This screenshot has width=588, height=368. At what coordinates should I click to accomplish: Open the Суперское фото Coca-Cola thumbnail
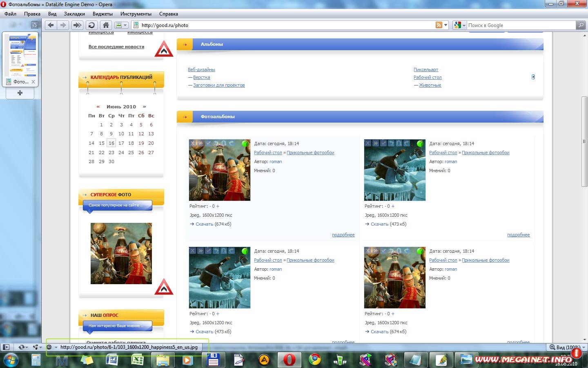[x=121, y=254]
